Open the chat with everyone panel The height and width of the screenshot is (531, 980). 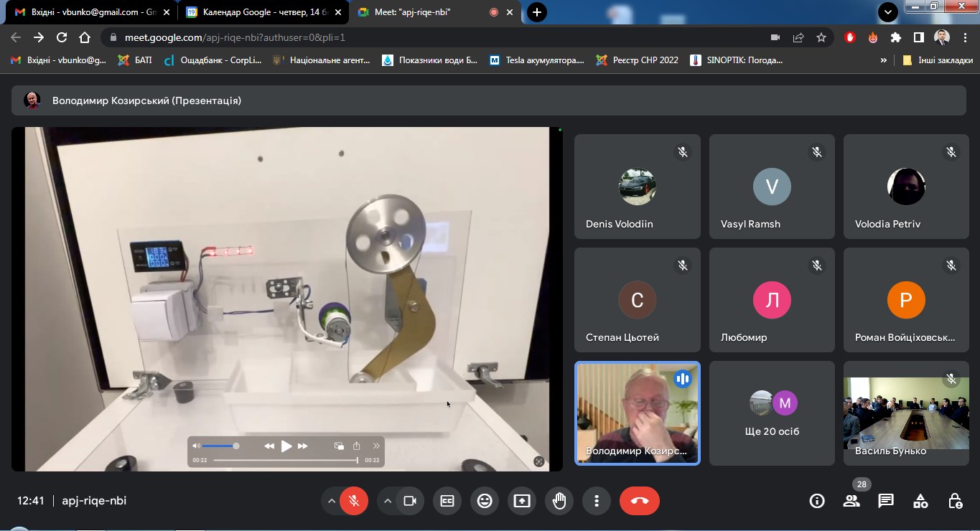[x=886, y=501]
